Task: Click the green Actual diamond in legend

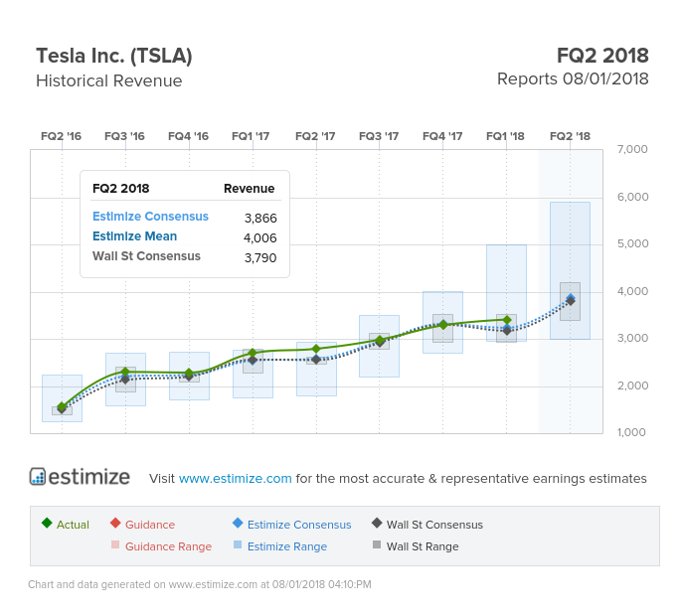Action: coord(47,523)
